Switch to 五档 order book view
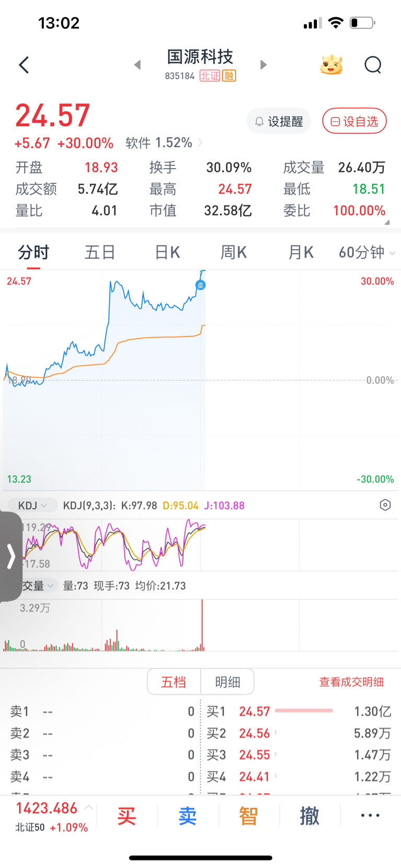Viewport: 401px width, 868px height. coord(174,682)
